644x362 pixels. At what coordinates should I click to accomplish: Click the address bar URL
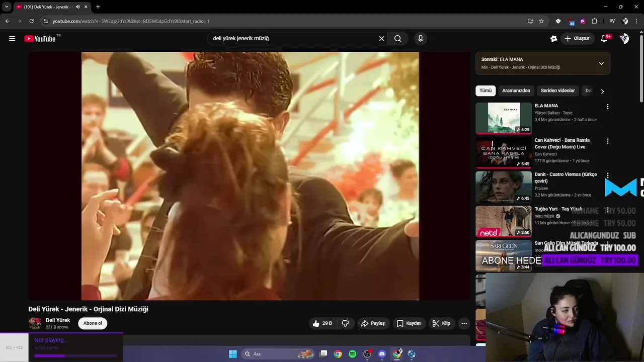click(x=131, y=21)
